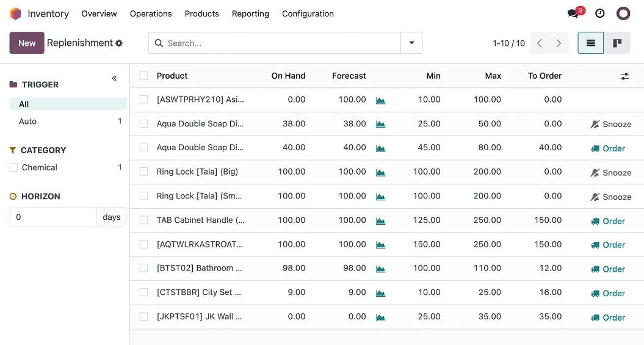Tick checkbox for Aqua Double Soap 38.00 row

pyautogui.click(x=143, y=123)
